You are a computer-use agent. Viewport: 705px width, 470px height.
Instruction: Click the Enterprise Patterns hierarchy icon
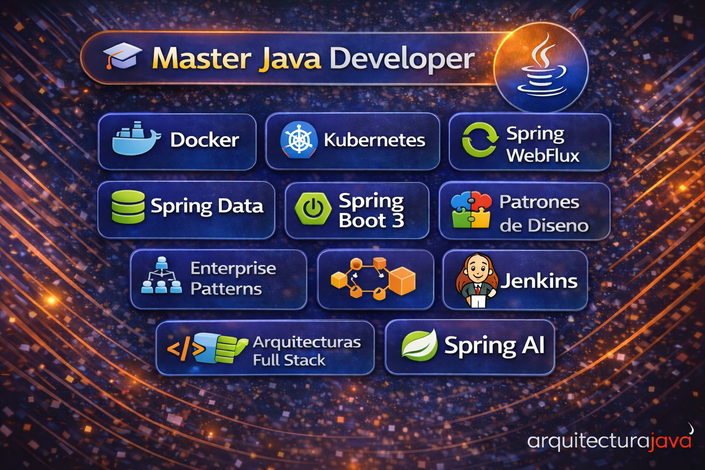[162, 279]
